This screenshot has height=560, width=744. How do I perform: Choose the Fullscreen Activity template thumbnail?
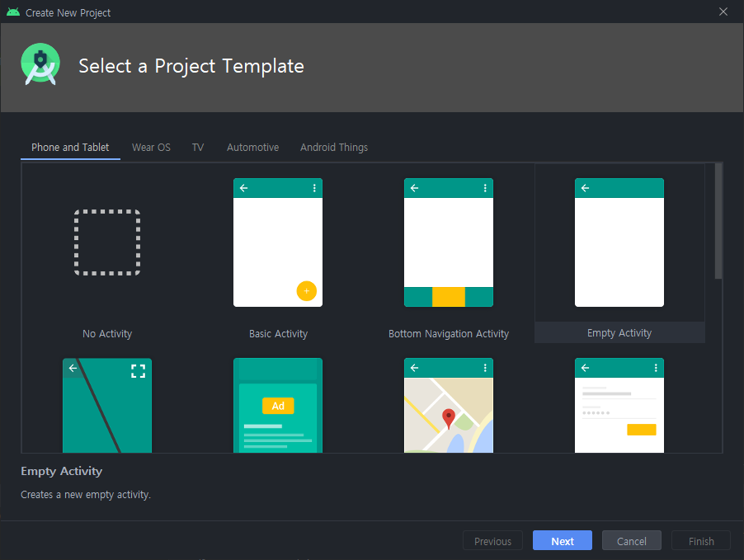point(107,405)
